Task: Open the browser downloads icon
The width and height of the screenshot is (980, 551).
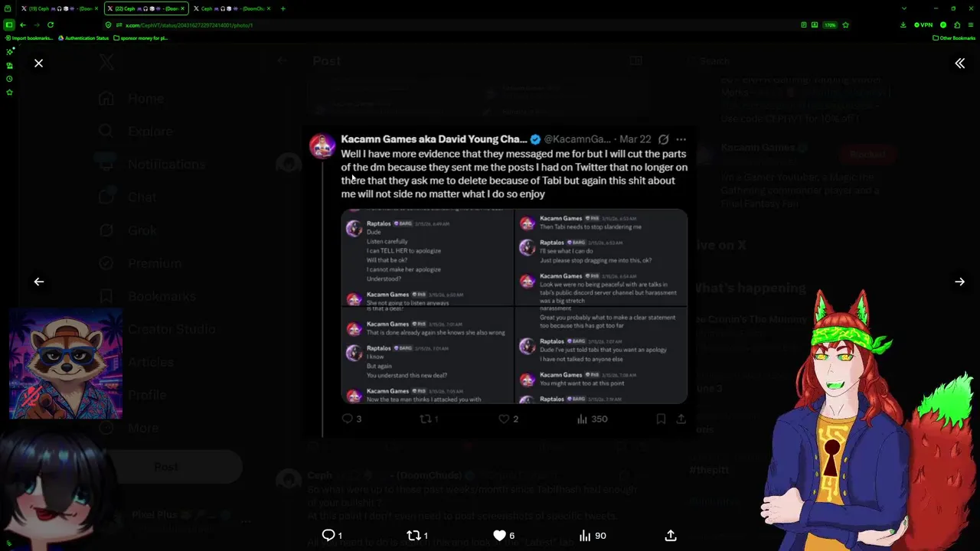Action: point(904,24)
